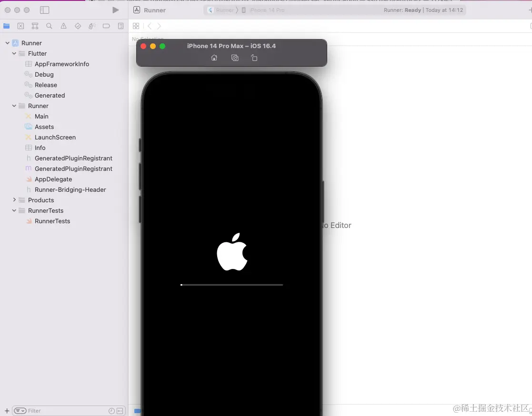Open the Issue navigator warning icon

point(63,26)
